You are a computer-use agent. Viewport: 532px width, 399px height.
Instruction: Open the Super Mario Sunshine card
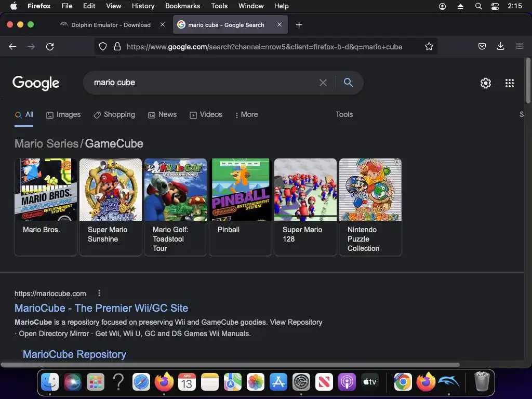click(x=111, y=207)
